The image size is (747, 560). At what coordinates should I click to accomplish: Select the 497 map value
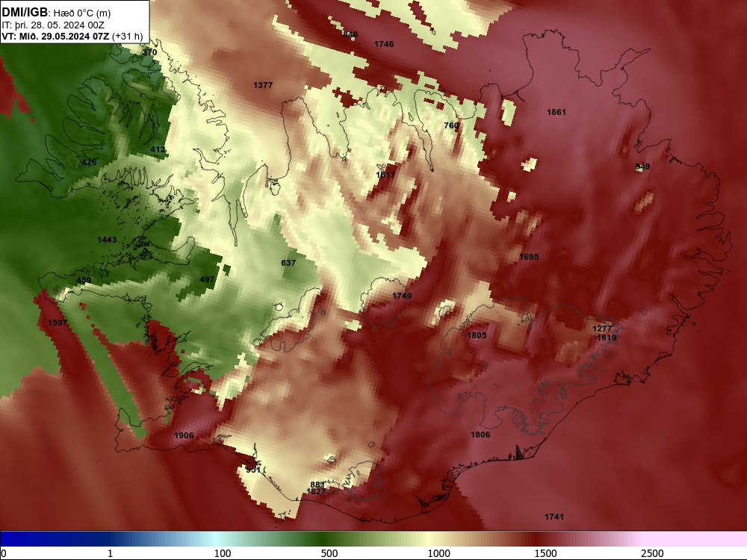tap(207, 279)
